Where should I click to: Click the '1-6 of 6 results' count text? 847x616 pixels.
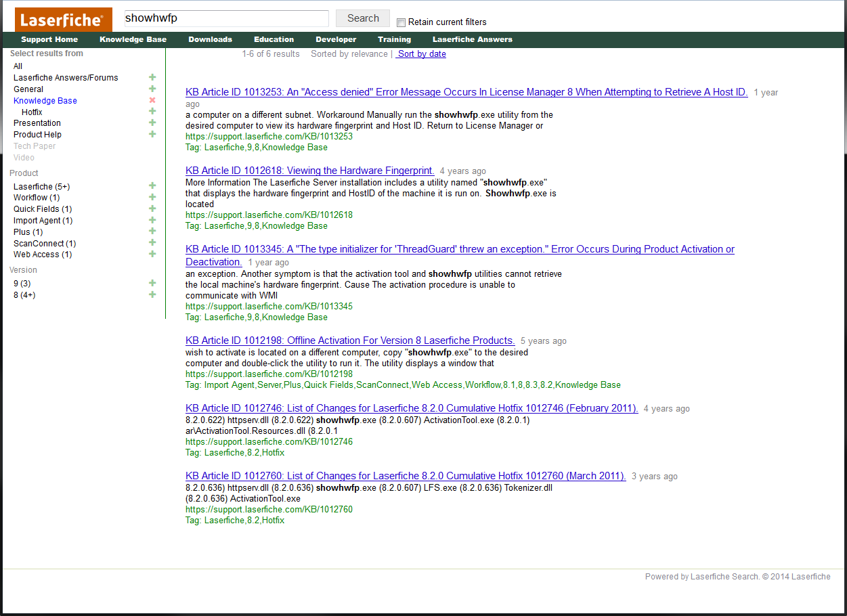point(271,54)
